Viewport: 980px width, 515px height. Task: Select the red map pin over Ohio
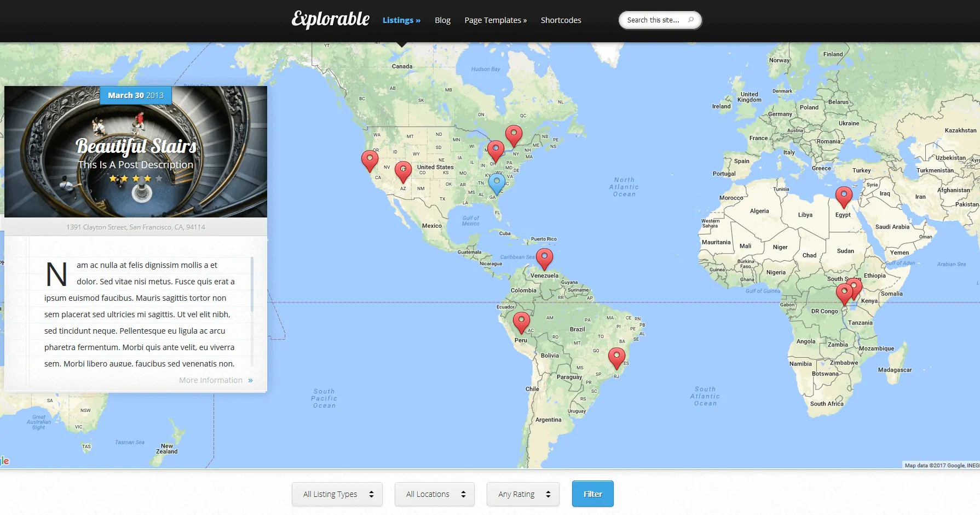point(495,151)
